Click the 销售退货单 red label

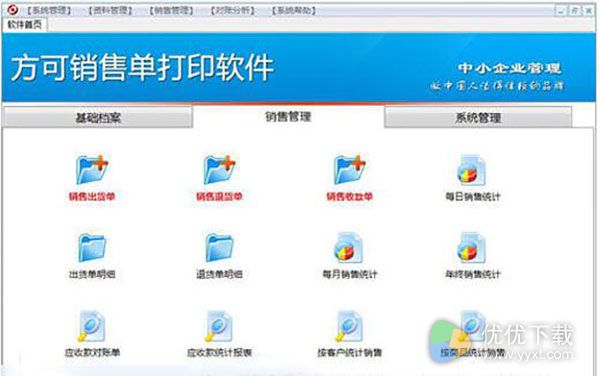(219, 197)
